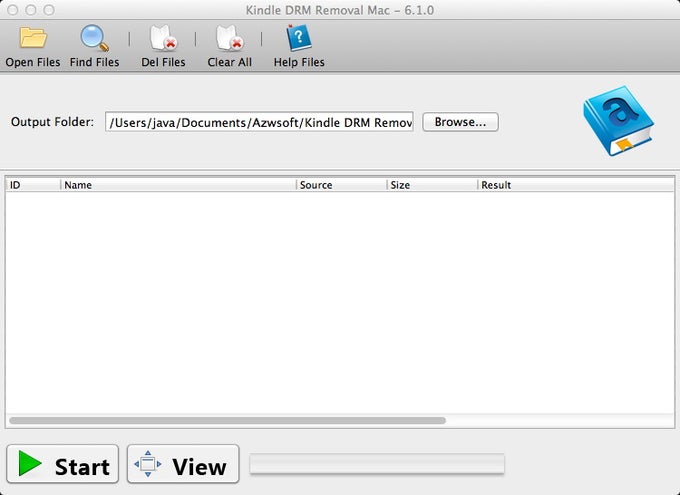The image size is (680, 495).
Task: Close the Kindle DRM Removal window
Action: tap(13, 10)
